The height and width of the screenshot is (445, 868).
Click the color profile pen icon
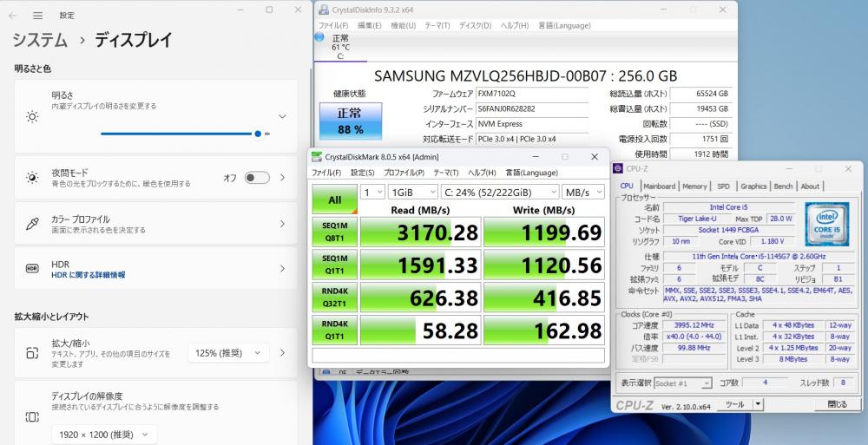[x=32, y=224]
